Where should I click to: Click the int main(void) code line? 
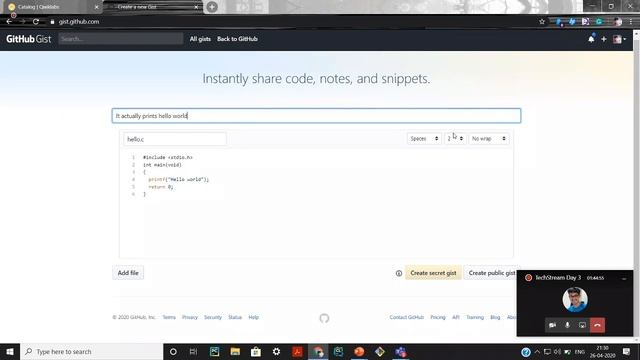tap(162, 164)
